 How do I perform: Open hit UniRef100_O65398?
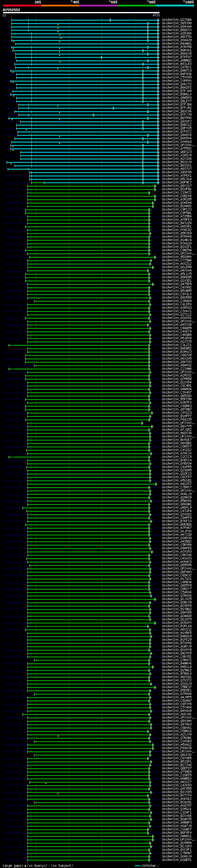pyautogui.click(x=177, y=23)
